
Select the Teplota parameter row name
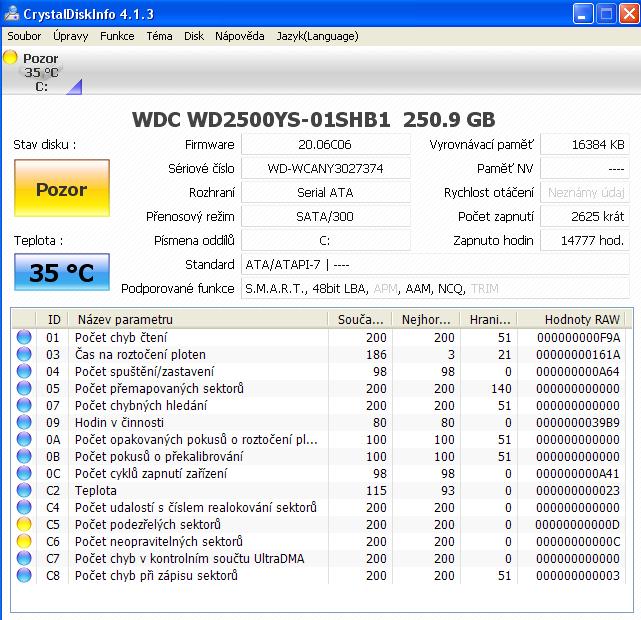click(x=96, y=490)
